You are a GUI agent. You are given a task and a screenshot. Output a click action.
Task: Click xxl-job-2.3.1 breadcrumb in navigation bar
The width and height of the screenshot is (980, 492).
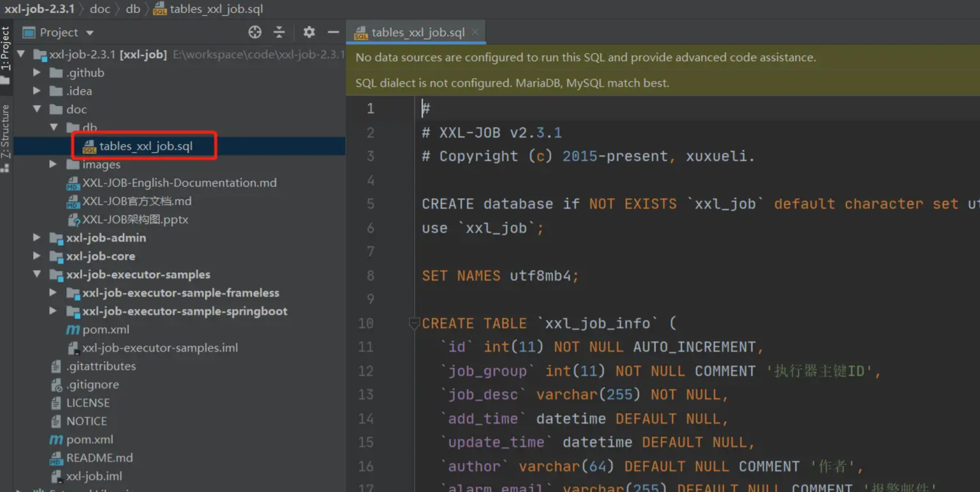point(39,9)
